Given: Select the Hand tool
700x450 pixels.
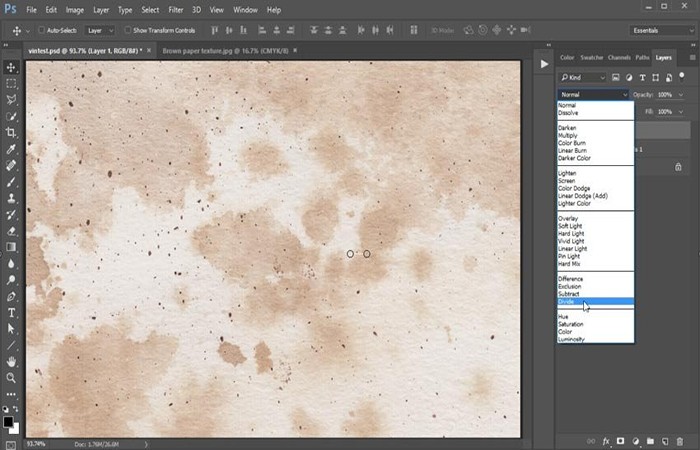Looking at the screenshot, I should pos(11,362).
